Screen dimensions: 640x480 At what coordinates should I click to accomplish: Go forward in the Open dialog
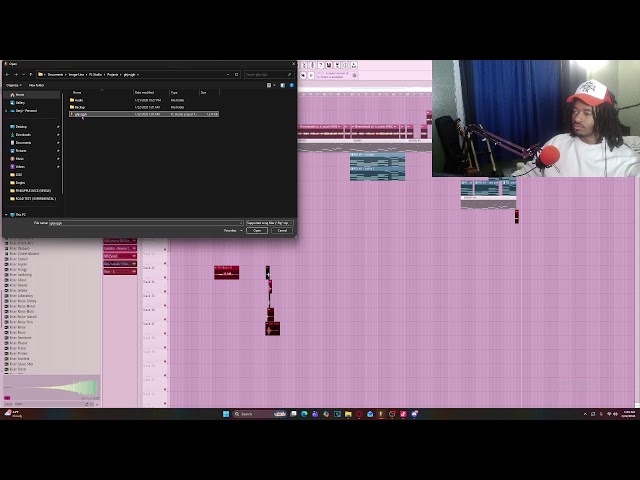tap(16, 75)
